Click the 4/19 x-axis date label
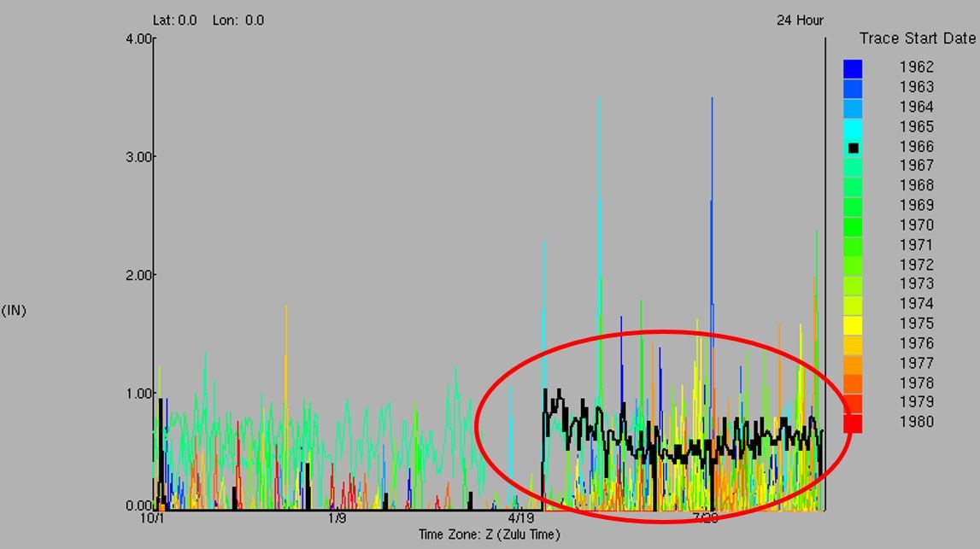Viewport: 980px width, 549px height. [x=521, y=518]
